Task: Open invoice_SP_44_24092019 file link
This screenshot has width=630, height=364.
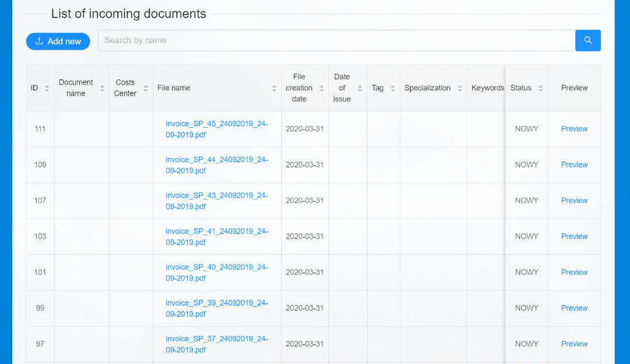Action: pyautogui.click(x=216, y=164)
